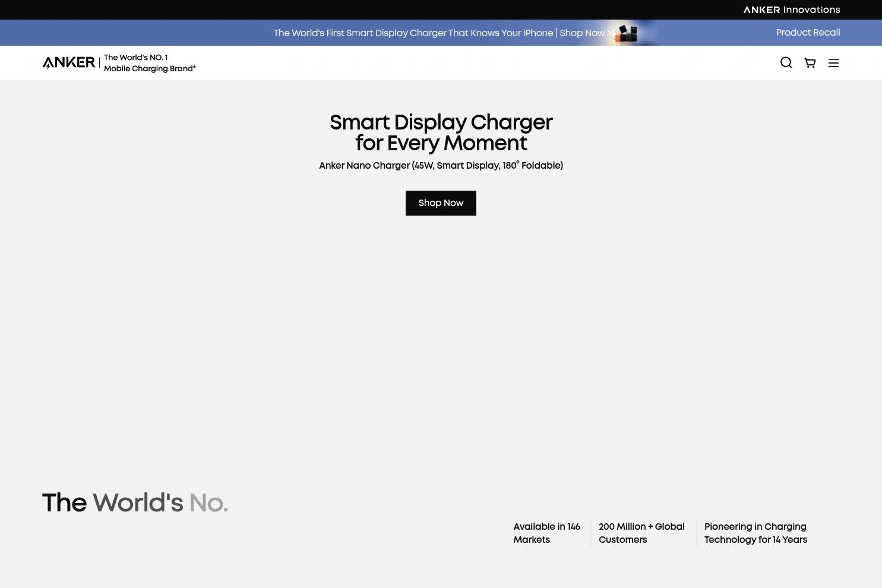Open the hamburger menu
882x588 pixels.
833,63
